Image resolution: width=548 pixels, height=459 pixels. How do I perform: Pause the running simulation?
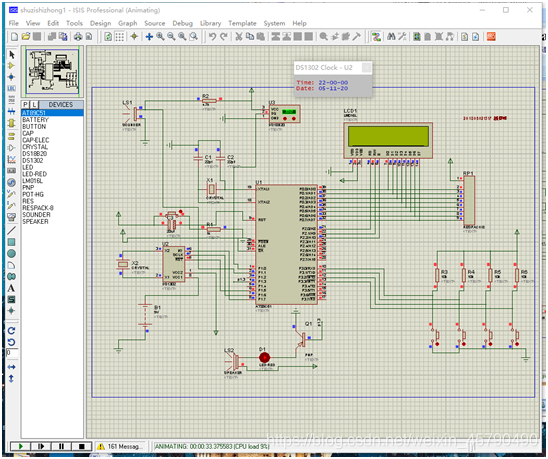click(x=61, y=446)
